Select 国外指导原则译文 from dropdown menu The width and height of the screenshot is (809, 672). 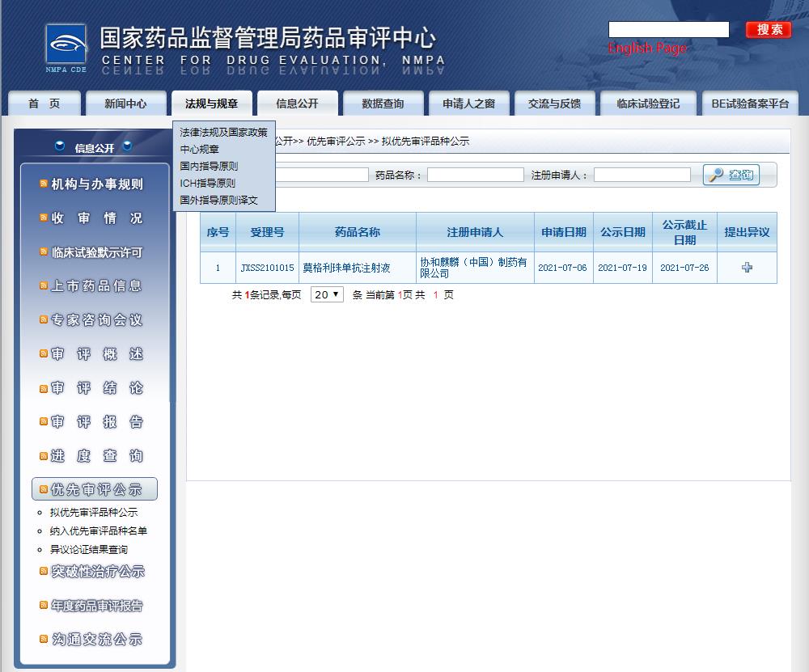(218, 200)
